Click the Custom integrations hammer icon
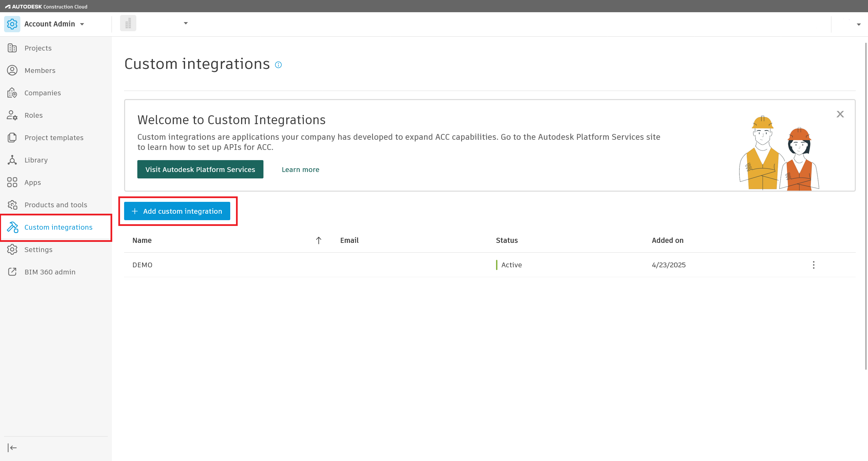868x461 pixels. [12, 227]
